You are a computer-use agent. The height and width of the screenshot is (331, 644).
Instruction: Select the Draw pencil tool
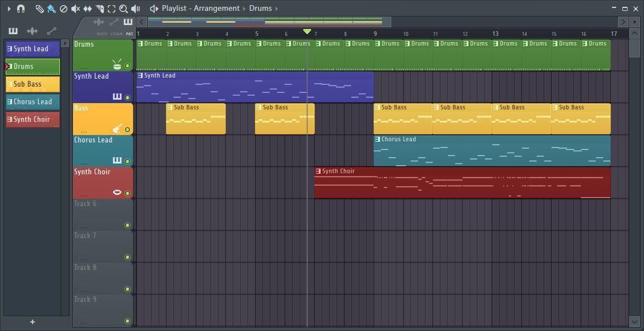pyautogui.click(x=39, y=9)
